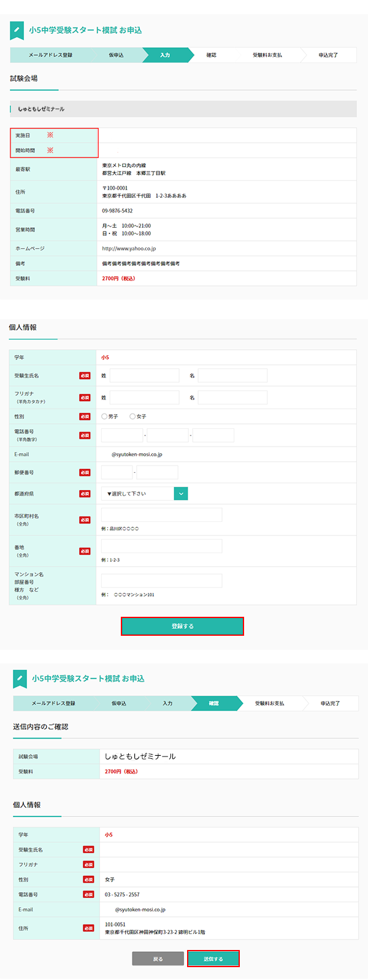Screen dimensions: 368x980
Task: Go back using the 戻る button
Action: pyautogui.click(x=158, y=959)
